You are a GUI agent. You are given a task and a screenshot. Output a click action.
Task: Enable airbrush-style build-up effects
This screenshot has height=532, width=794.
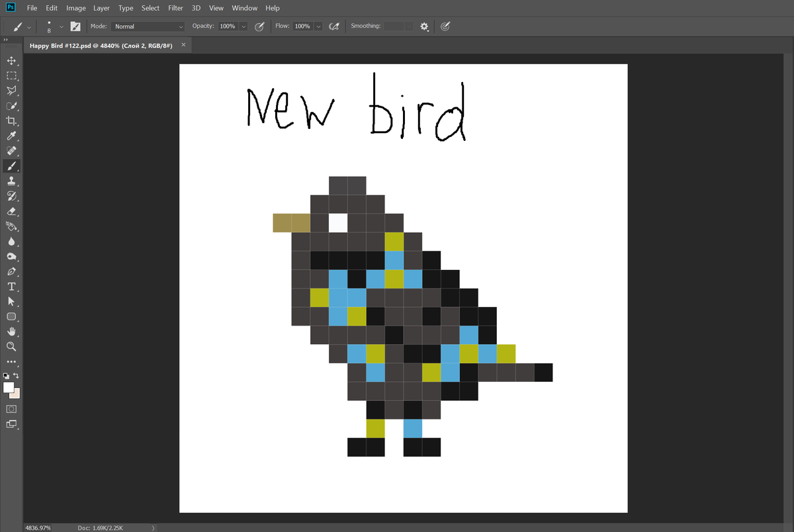pyautogui.click(x=335, y=26)
